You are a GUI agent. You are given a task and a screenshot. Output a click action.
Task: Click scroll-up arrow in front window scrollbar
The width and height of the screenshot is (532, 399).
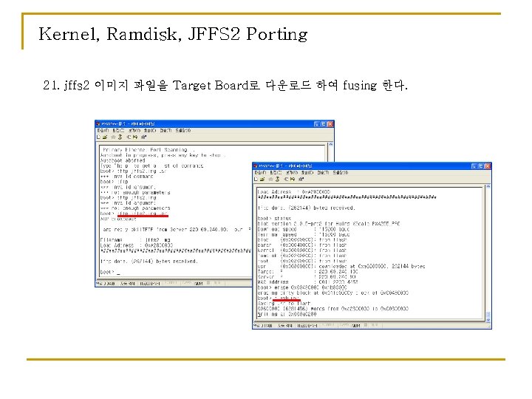point(488,187)
